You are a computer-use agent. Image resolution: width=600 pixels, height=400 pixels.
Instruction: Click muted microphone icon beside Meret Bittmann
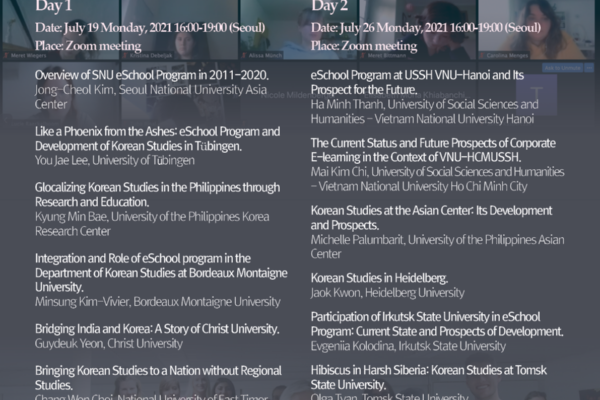pos(363,56)
